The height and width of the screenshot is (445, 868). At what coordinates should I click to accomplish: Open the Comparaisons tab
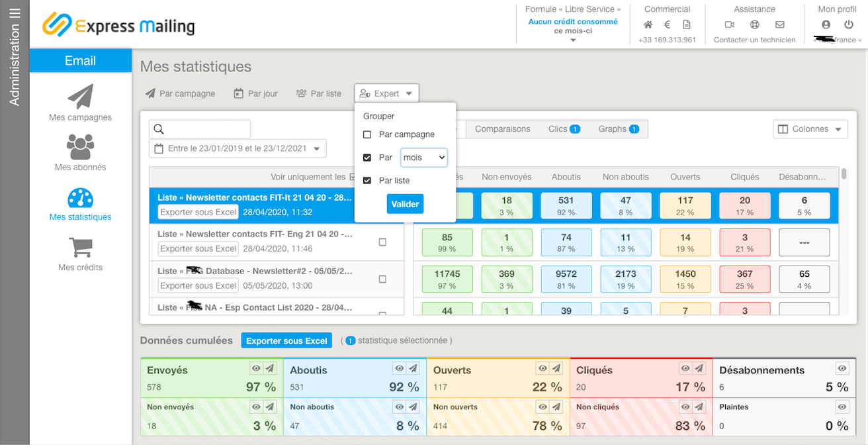(x=503, y=129)
